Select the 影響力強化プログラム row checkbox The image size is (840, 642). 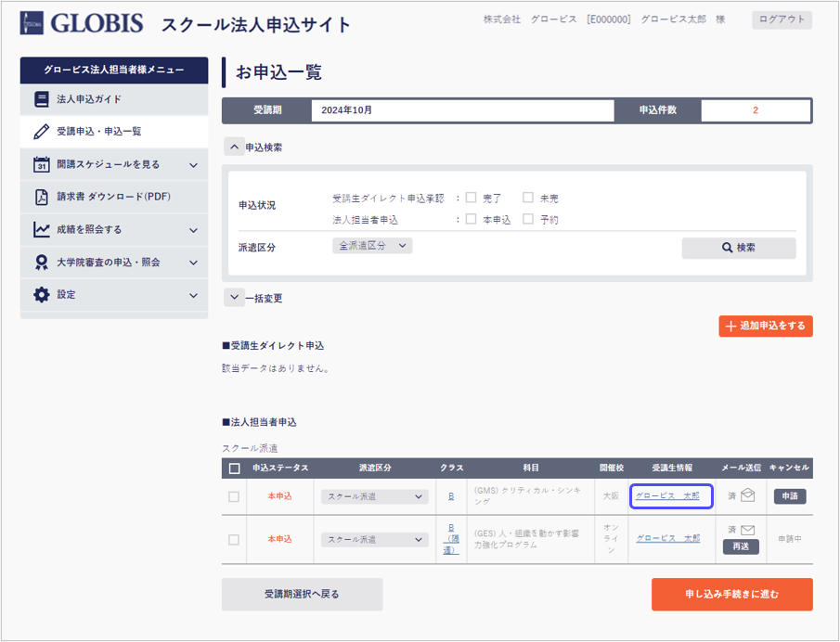pyautogui.click(x=234, y=540)
